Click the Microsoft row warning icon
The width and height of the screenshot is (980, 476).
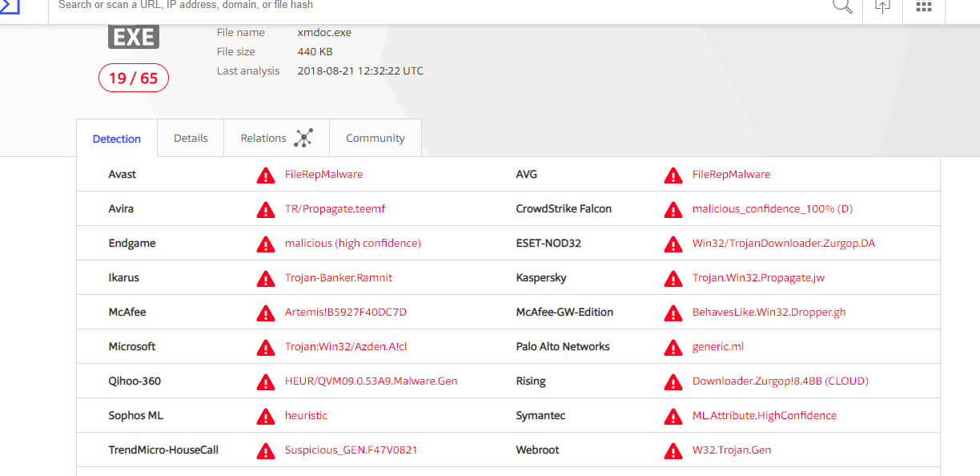pos(266,347)
